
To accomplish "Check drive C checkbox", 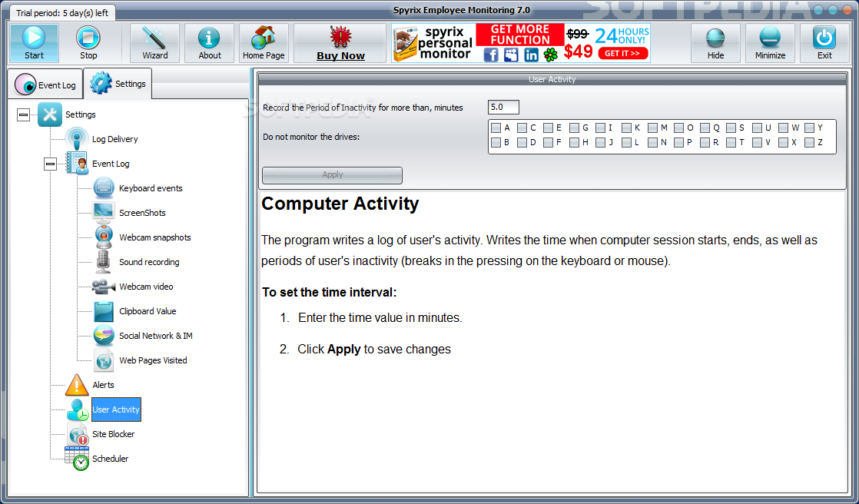I will pos(522,128).
